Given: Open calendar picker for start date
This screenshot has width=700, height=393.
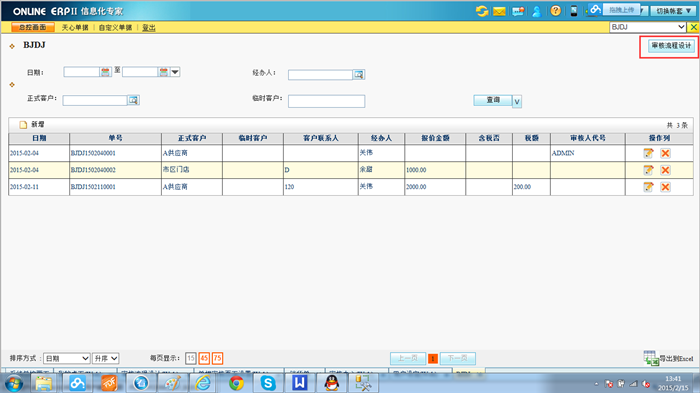Looking at the screenshot, I should coord(105,72).
